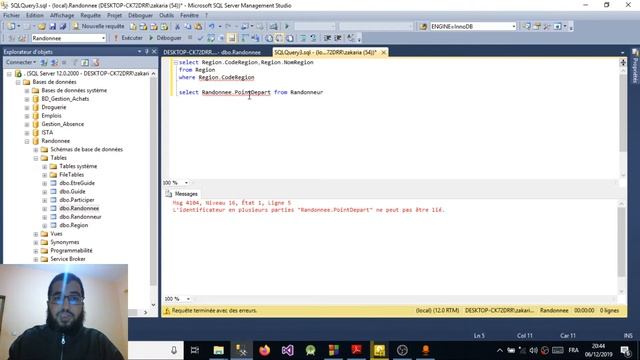Screen dimensions: 640x360
Task: Click the Task View taskbar icon
Action: click(x=195, y=350)
